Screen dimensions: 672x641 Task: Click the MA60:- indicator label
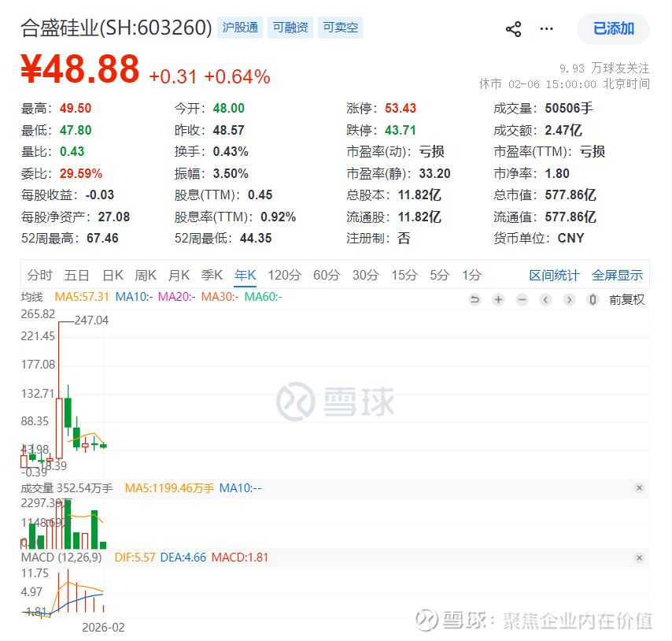[x=263, y=297]
